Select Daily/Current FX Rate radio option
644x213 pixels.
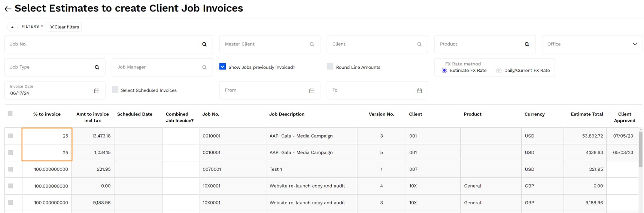tap(499, 70)
